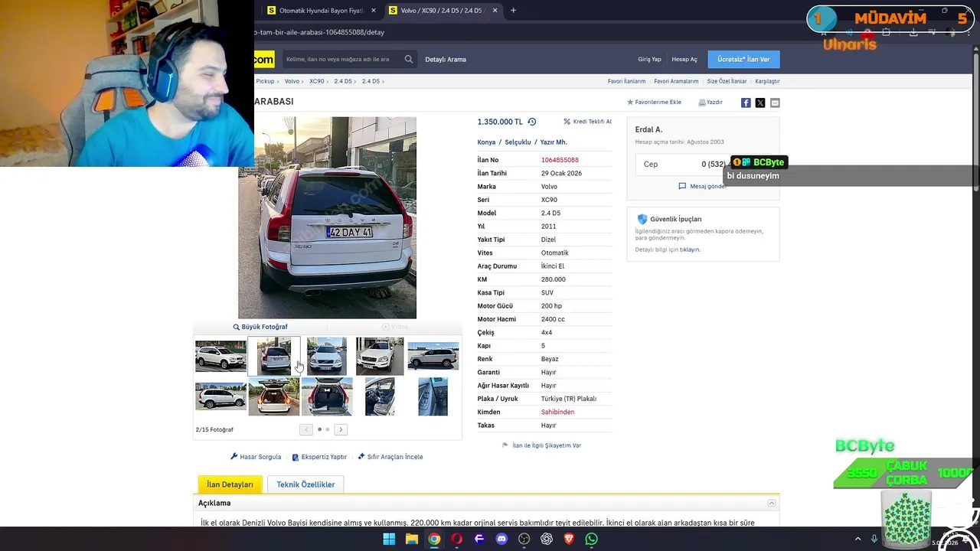Click the Sahibinden value in Kimden row
This screenshot has width=980, height=551.
click(557, 412)
